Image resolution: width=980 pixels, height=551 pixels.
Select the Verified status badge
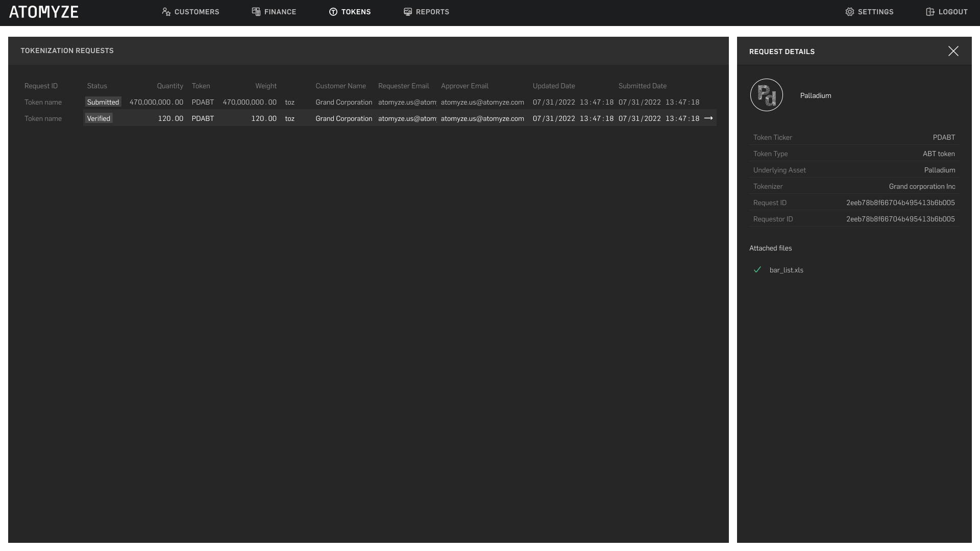point(99,118)
